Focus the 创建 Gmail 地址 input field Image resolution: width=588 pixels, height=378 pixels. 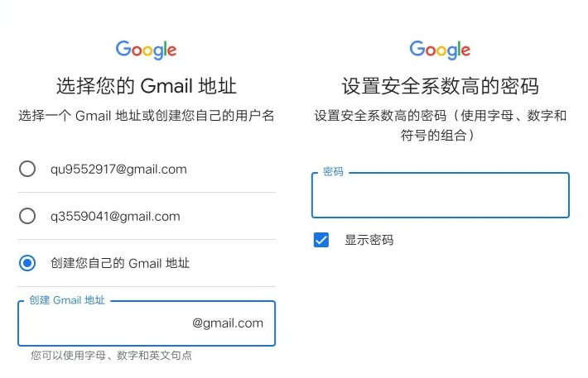pyautogui.click(x=147, y=323)
